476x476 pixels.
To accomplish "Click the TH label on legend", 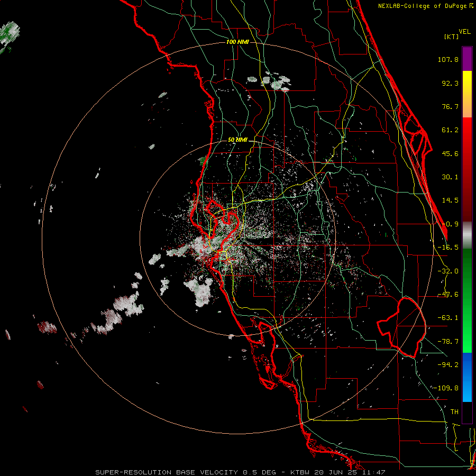I will click(x=454, y=412).
